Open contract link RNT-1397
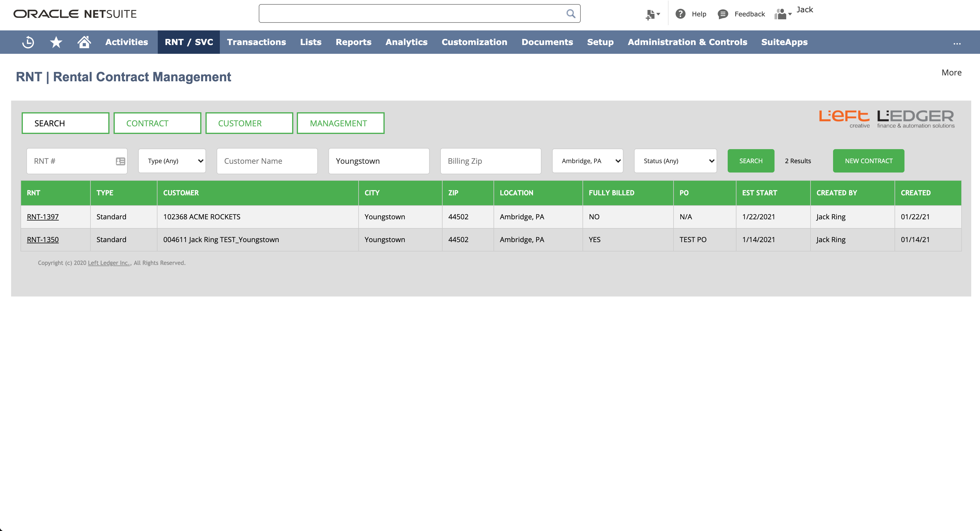The width and height of the screenshot is (980, 531). 43,217
